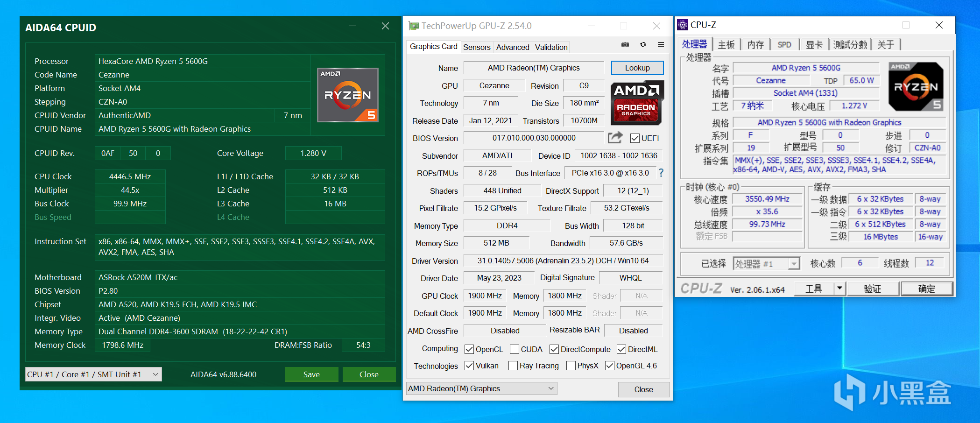Toggle the OpenGL 4.6 checkbox
The image size is (980, 423).
pos(609,366)
